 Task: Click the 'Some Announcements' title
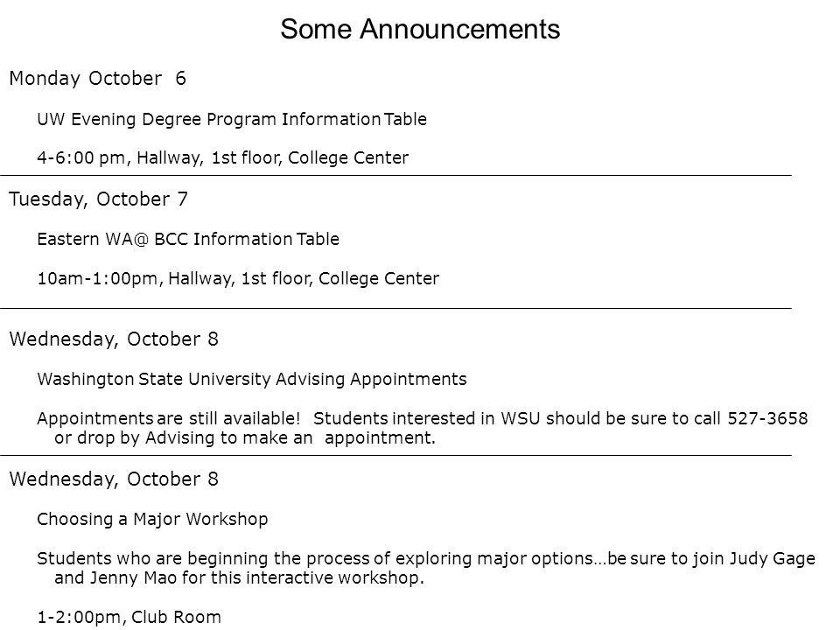tap(420, 29)
